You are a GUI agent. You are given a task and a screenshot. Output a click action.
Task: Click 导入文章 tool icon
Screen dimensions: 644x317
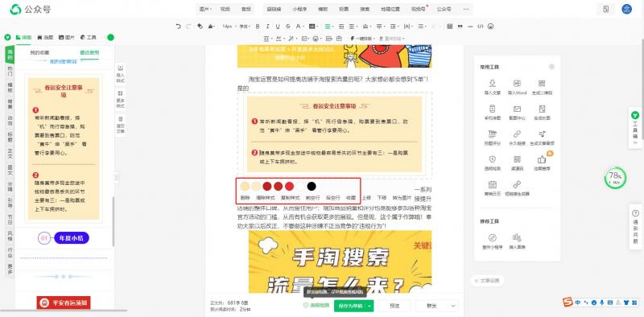492,84
